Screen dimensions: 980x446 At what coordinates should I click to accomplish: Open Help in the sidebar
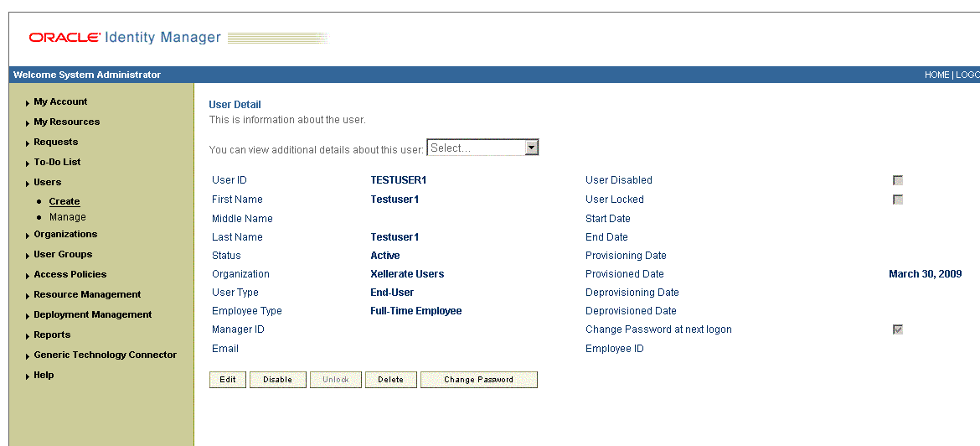44,375
